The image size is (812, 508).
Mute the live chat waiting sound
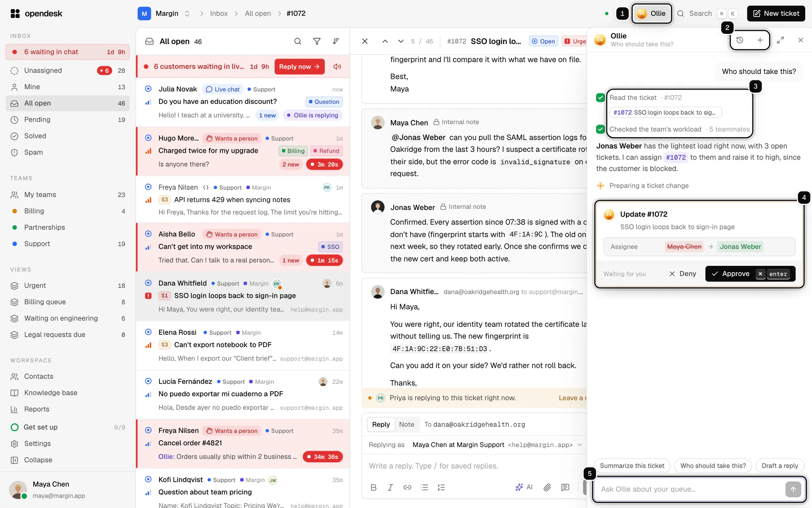click(x=337, y=66)
